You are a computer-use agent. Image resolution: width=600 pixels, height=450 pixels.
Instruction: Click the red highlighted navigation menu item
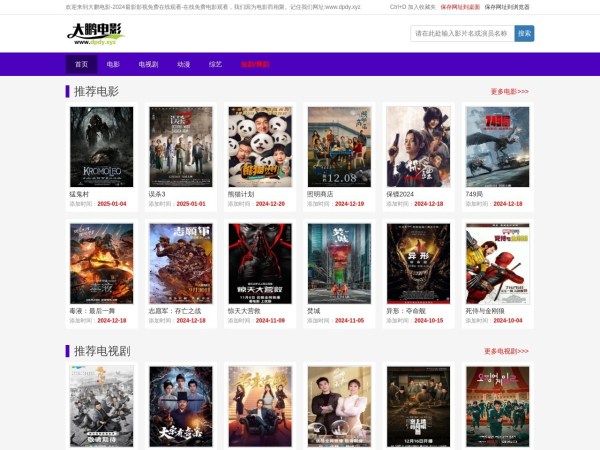coord(255,64)
